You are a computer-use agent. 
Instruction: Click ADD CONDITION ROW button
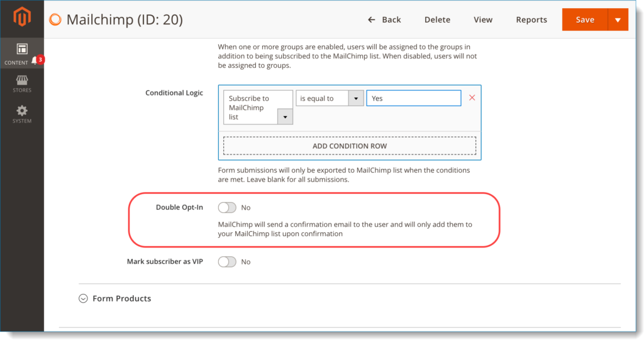click(x=350, y=146)
